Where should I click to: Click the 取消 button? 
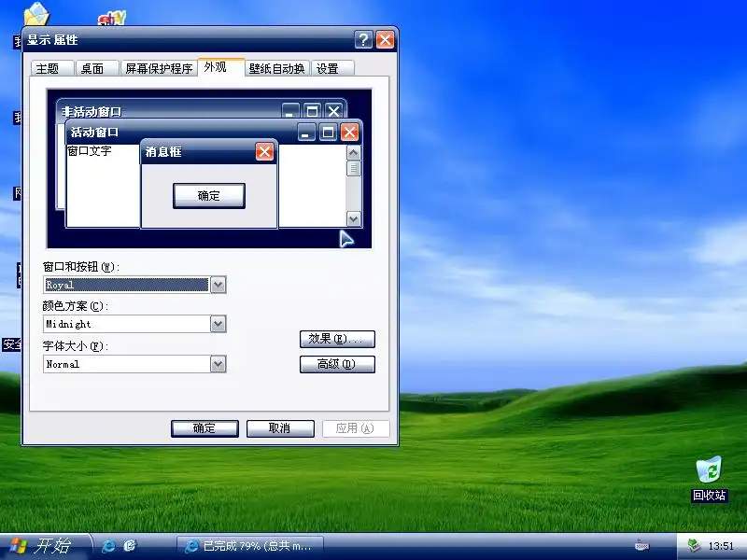pos(280,428)
